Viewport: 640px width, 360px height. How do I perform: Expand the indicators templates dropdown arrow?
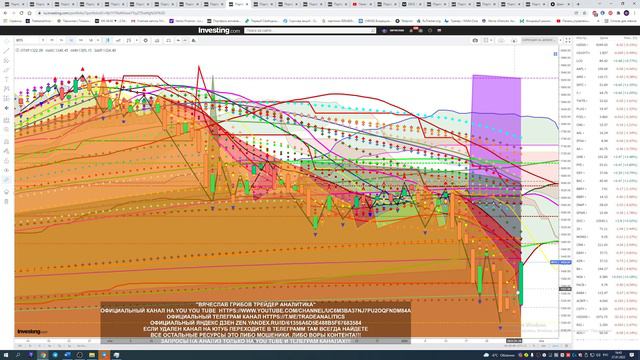point(137,40)
